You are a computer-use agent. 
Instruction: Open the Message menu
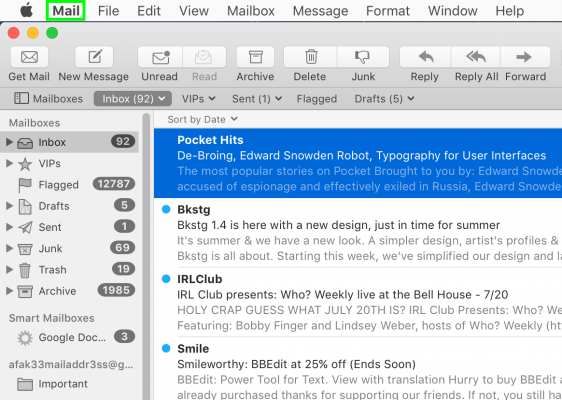coord(320,11)
